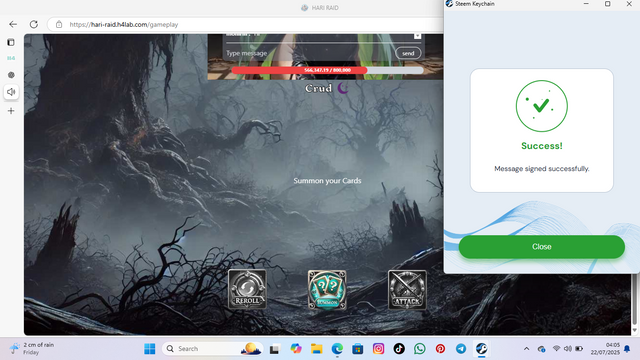
Task: Open Instagram from the taskbar
Action: 378,349
